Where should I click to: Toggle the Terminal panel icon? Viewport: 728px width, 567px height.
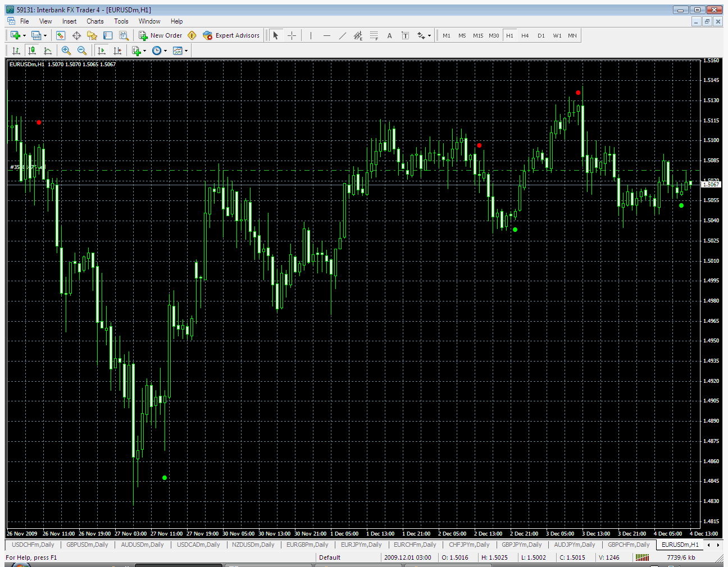[108, 35]
